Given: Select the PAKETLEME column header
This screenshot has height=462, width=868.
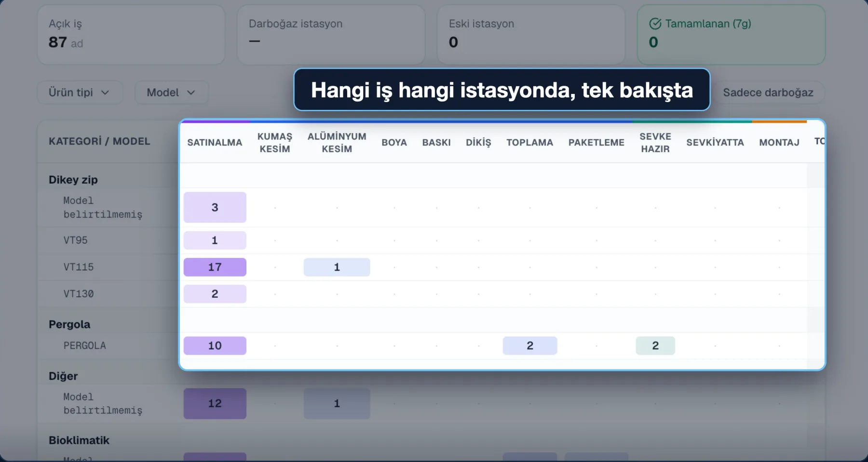Looking at the screenshot, I should click(596, 143).
